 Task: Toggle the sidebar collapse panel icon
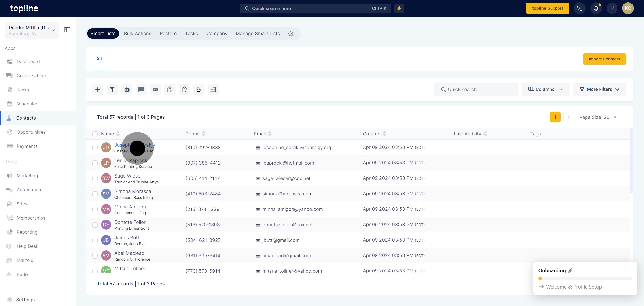click(x=67, y=30)
